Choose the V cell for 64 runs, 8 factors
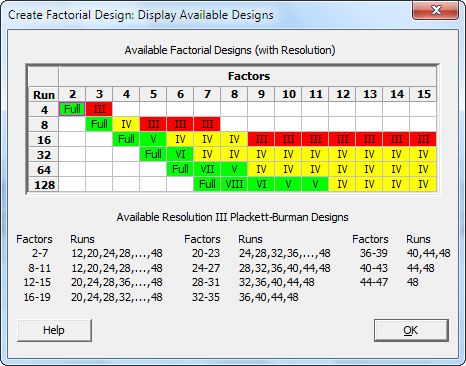466x366 pixels. coord(234,169)
